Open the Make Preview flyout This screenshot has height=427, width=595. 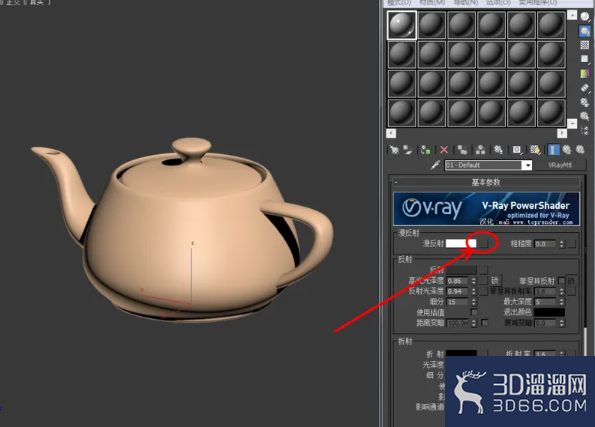click(585, 88)
